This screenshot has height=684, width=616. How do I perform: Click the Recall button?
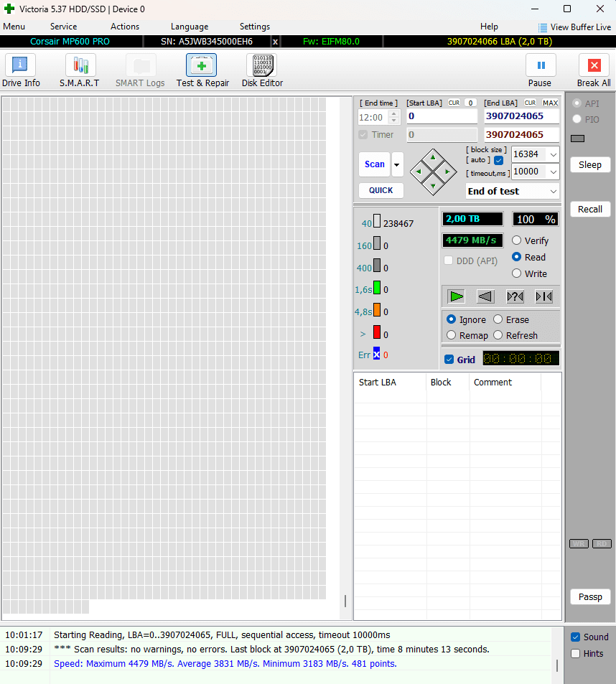[x=590, y=210]
